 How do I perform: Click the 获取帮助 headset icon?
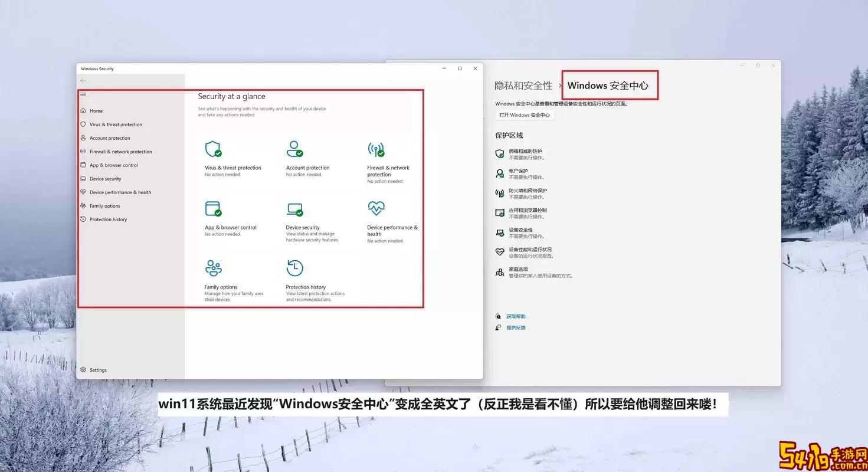(x=499, y=317)
